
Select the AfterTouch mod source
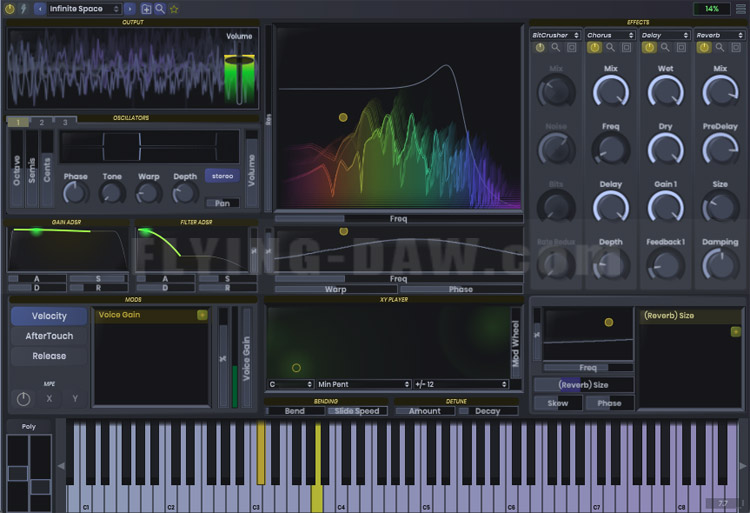(49, 336)
